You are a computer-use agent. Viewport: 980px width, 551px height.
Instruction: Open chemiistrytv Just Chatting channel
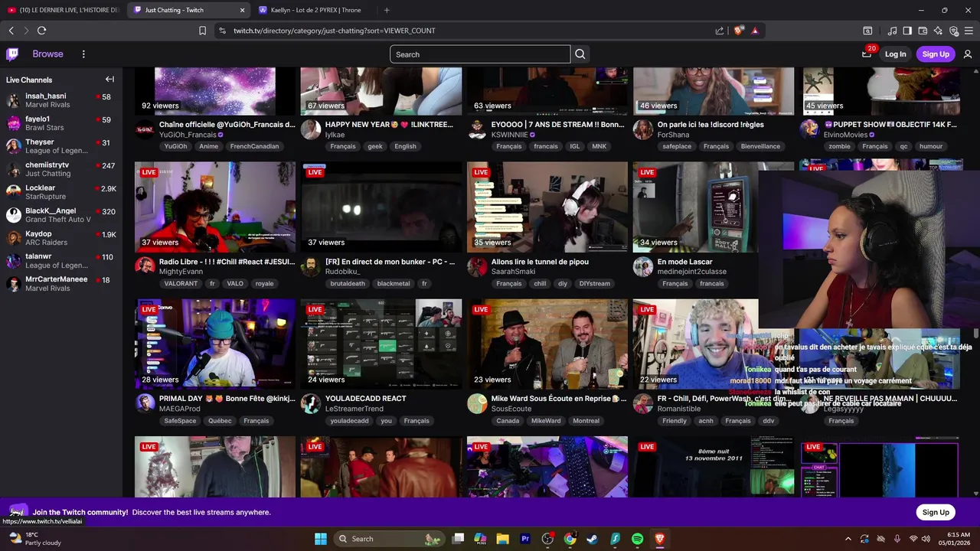61,169
